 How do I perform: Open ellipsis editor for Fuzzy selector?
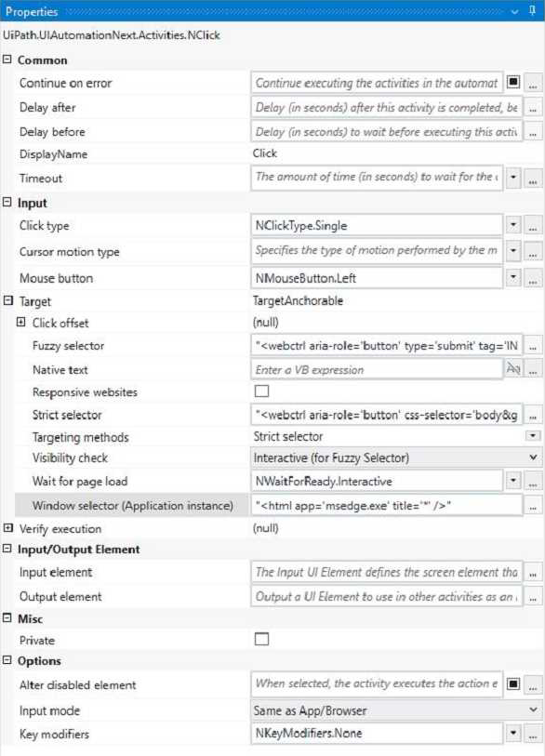[x=533, y=346]
